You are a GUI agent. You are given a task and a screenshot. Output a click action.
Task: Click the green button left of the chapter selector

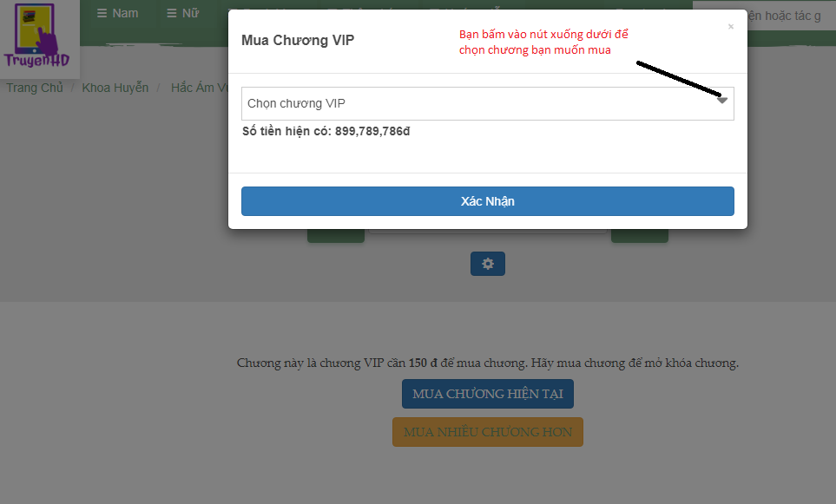click(x=336, y=236)
